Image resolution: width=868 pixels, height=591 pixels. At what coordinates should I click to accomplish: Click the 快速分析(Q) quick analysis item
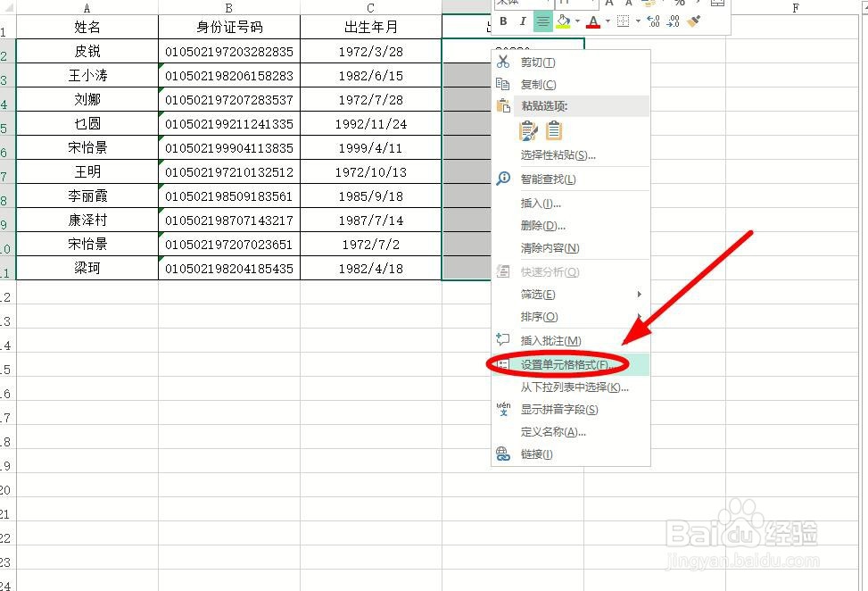point(571,272)
